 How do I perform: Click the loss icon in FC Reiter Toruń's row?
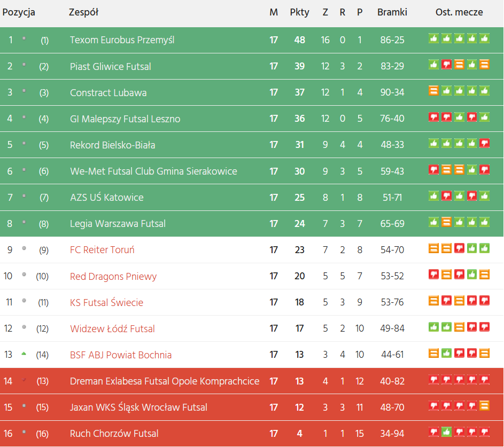tap(459, 248)
